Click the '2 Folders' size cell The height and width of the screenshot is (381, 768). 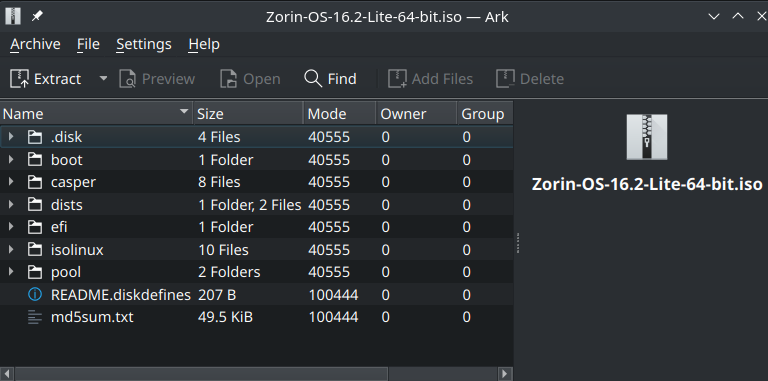click(229, 272)
